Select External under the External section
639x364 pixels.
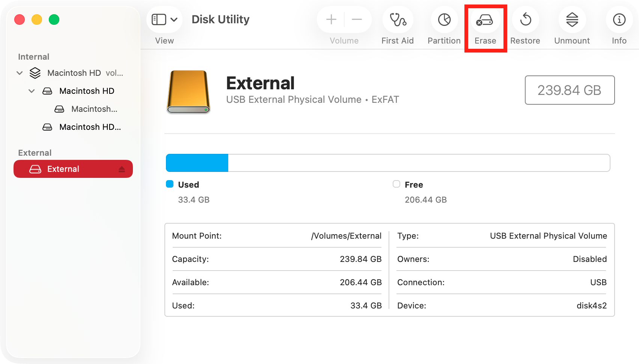(x=63, y=169)
